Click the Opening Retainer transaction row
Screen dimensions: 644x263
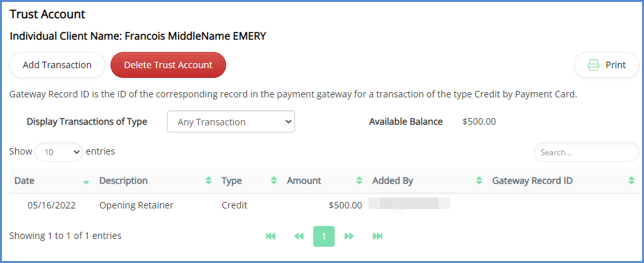pyautogui.click(x=136, y=205)
